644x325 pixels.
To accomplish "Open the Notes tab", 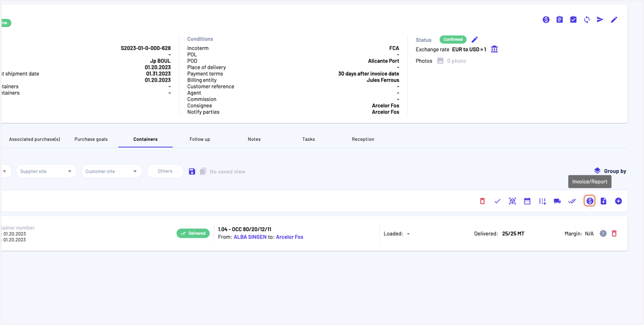I will tap(254, 139).
